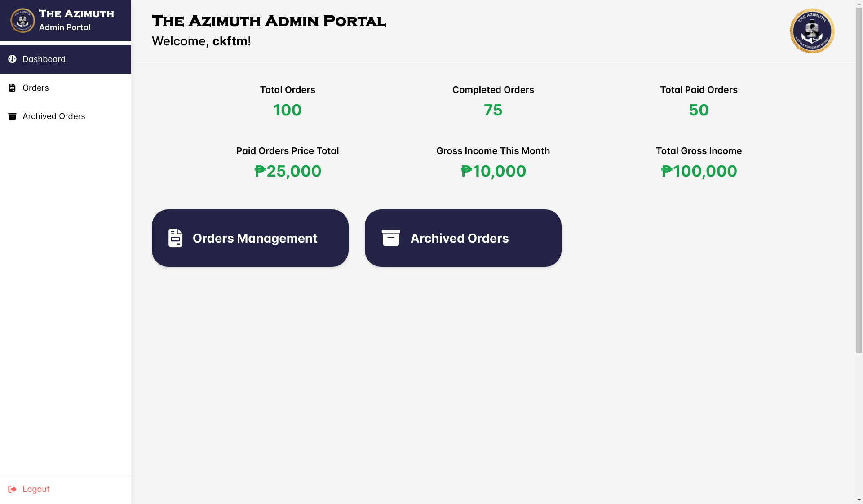Click the Welcome, ckftm greeting text
Viewport: 863px width, 504px height.
pos(201,41)
